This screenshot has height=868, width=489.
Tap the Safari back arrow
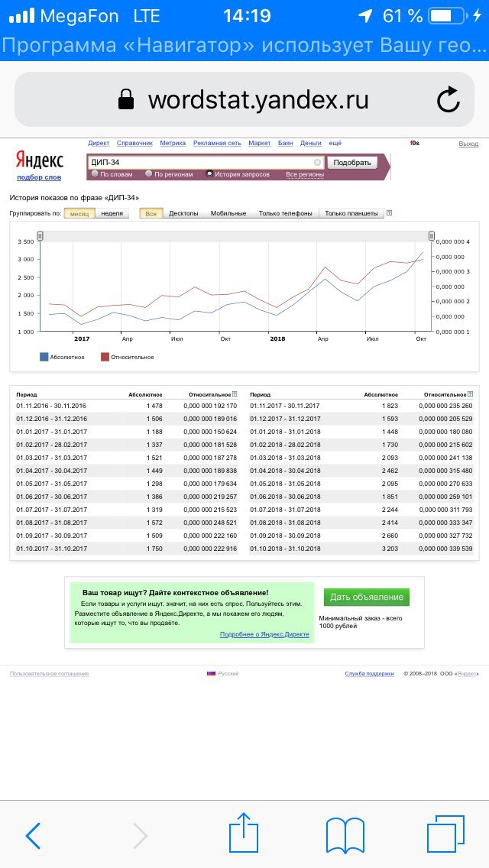coord(33,835)
